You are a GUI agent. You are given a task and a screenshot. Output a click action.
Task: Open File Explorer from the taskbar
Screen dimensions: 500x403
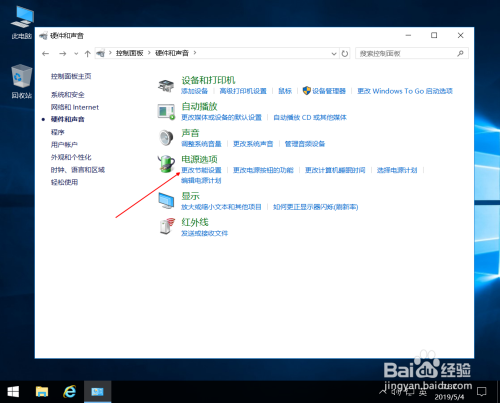coord(42,392)
